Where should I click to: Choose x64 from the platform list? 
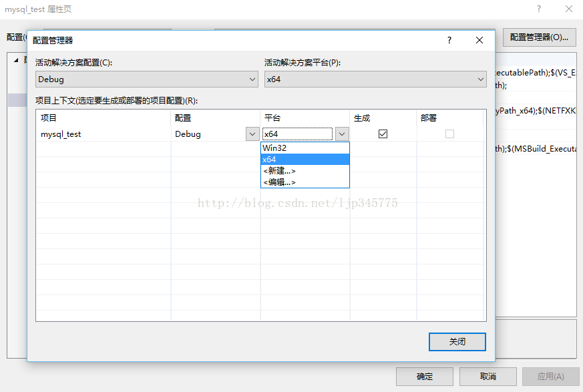pyautogui.click(x=305, y=160)
